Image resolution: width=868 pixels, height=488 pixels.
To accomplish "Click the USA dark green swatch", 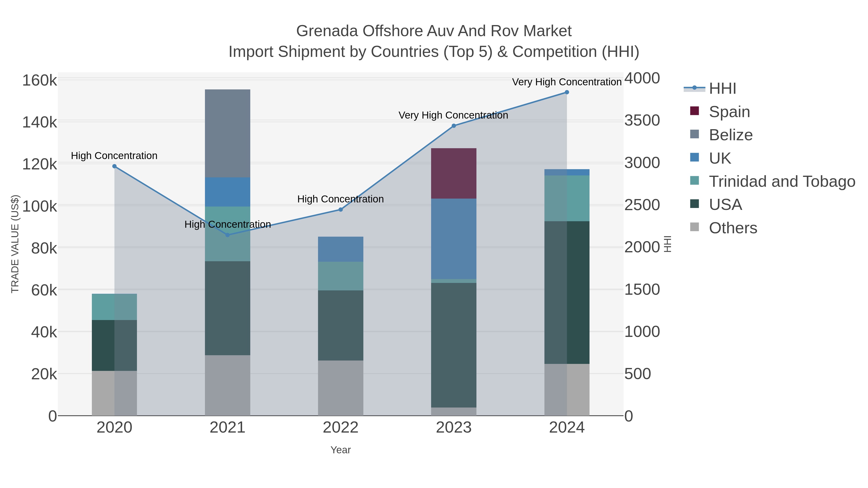I will pos(694,204).
